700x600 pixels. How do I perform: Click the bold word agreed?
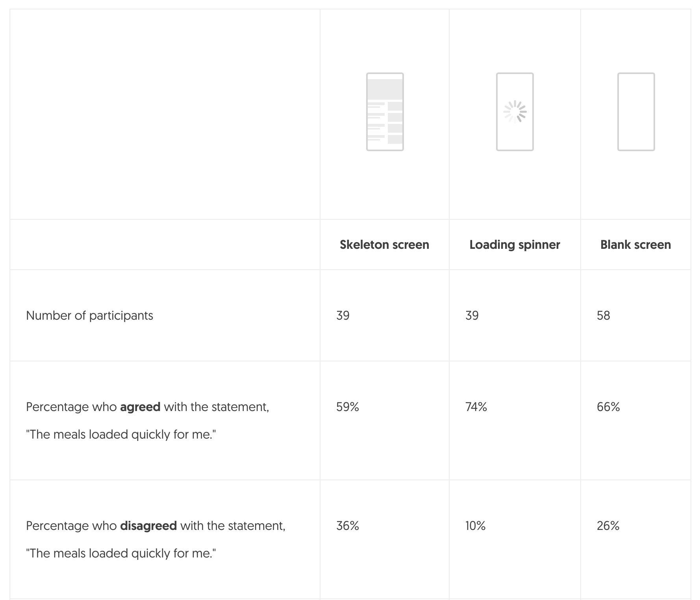pos(140,407)
